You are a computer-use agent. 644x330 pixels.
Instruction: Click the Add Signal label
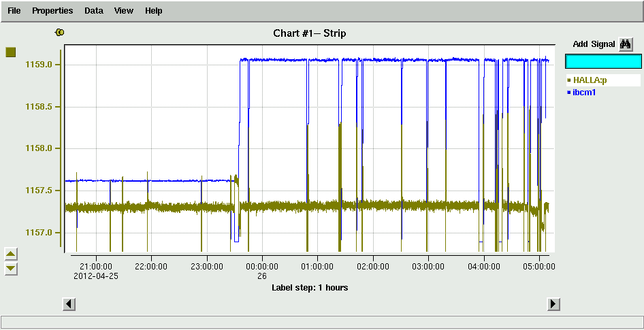(x=594, y=44)
